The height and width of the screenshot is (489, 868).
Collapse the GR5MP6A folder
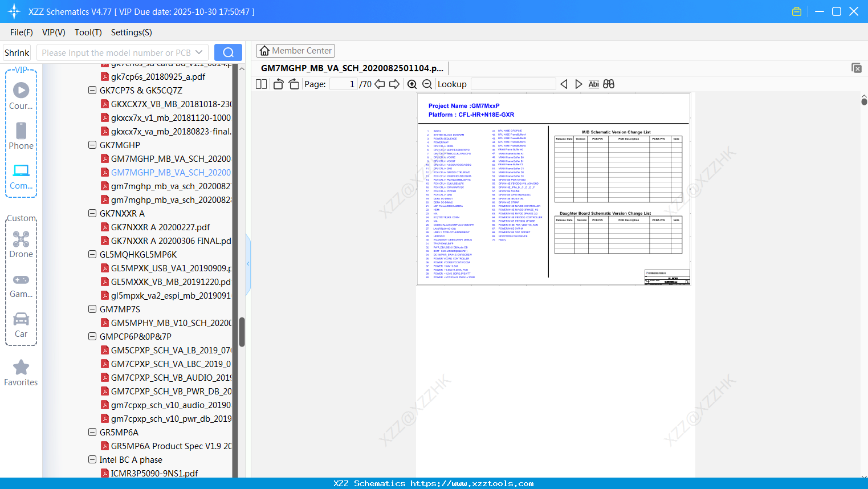coord(92,432)
